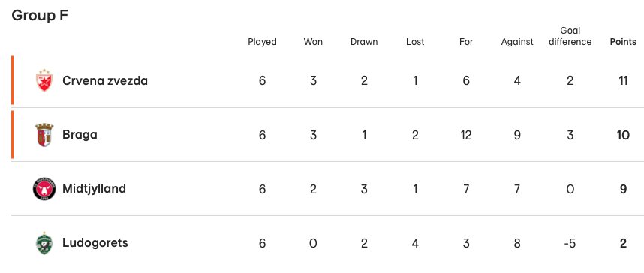Open the Braga team link

pos(80,135)
